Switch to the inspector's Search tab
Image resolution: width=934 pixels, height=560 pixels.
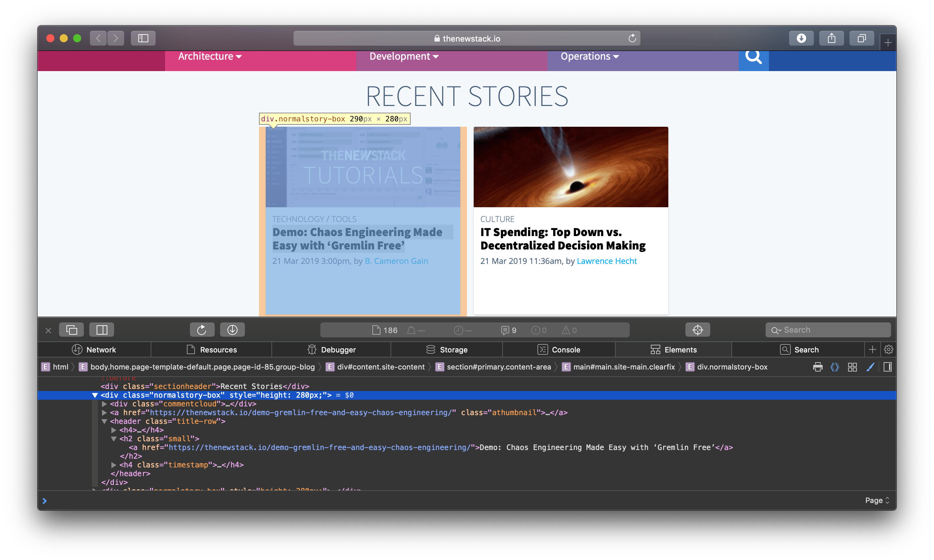click(799, 349)
